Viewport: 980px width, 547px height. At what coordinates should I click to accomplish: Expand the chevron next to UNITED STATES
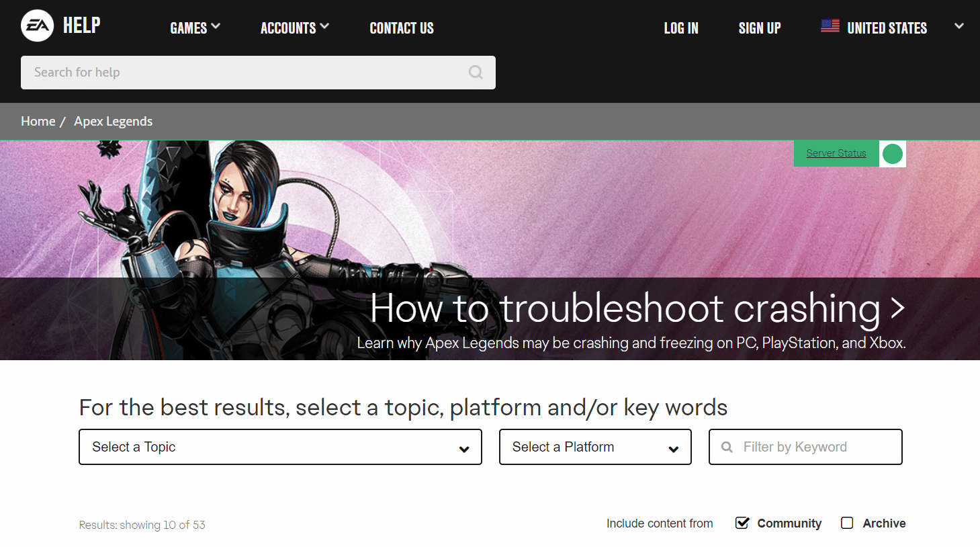tap(959, 26)
